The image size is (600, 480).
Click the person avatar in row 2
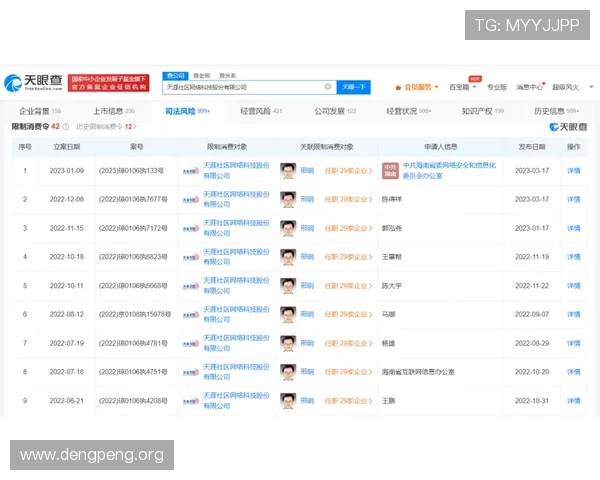[288, 199]
